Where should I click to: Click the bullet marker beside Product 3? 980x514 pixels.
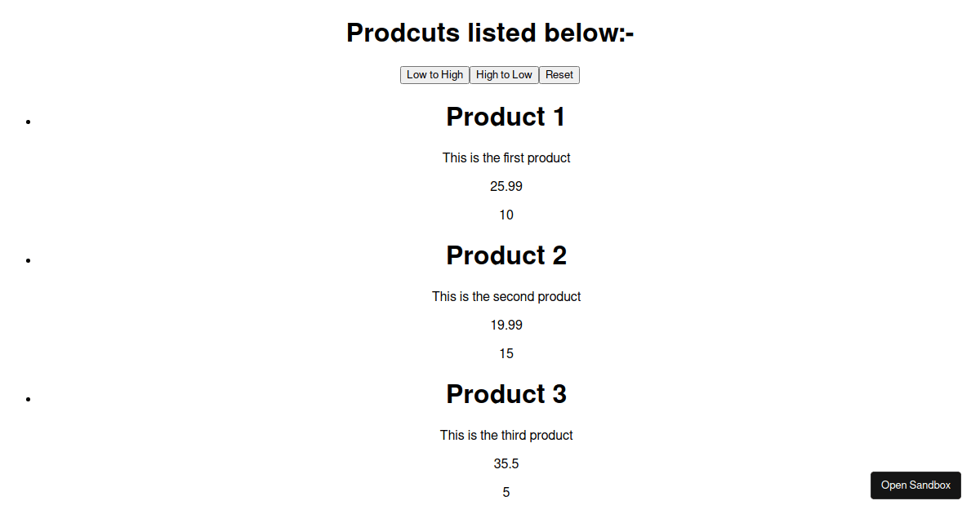pyautogui.click(x=29, y=399)
